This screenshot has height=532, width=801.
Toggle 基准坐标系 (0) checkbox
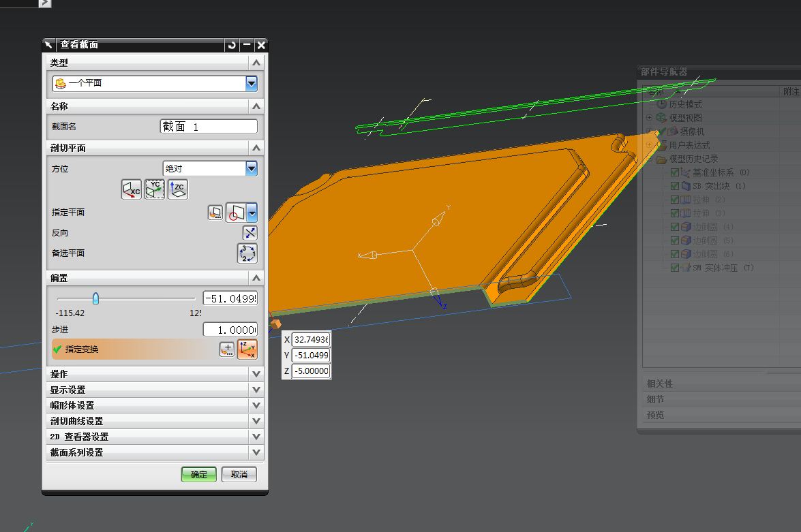675,172
